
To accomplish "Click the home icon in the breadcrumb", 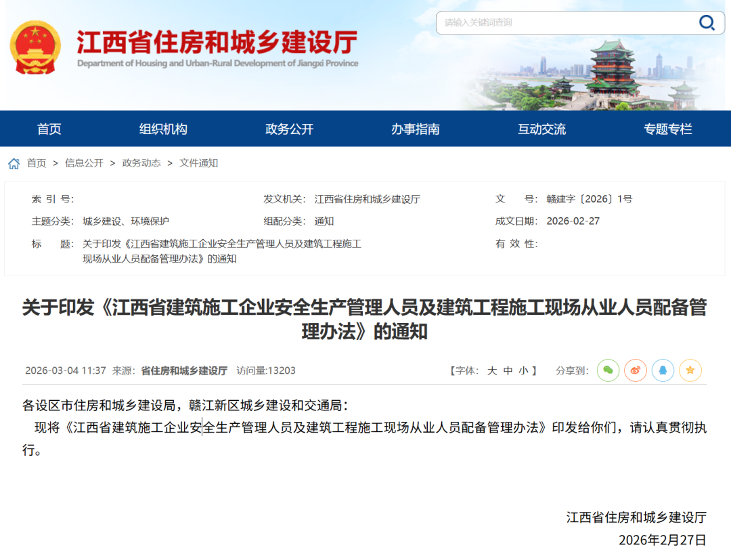I will point(12,163).
